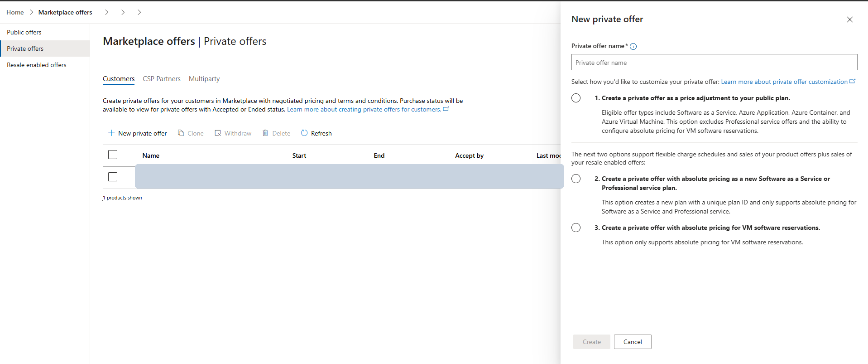This screenshot has width=868, height=364.
Task: Click the Private offer name input field
Action: [714, 63]
